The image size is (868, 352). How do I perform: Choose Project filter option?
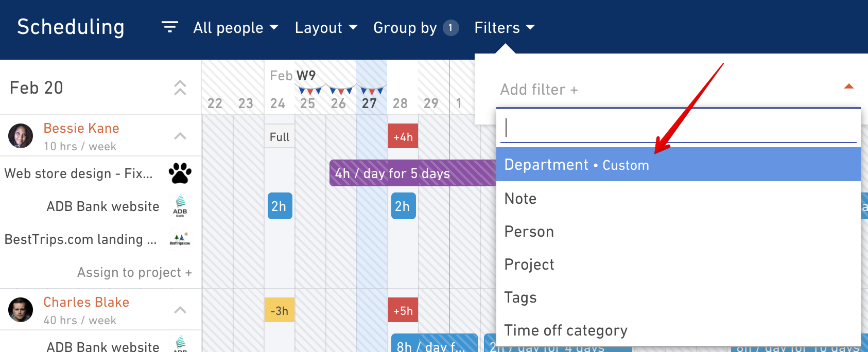679,265
